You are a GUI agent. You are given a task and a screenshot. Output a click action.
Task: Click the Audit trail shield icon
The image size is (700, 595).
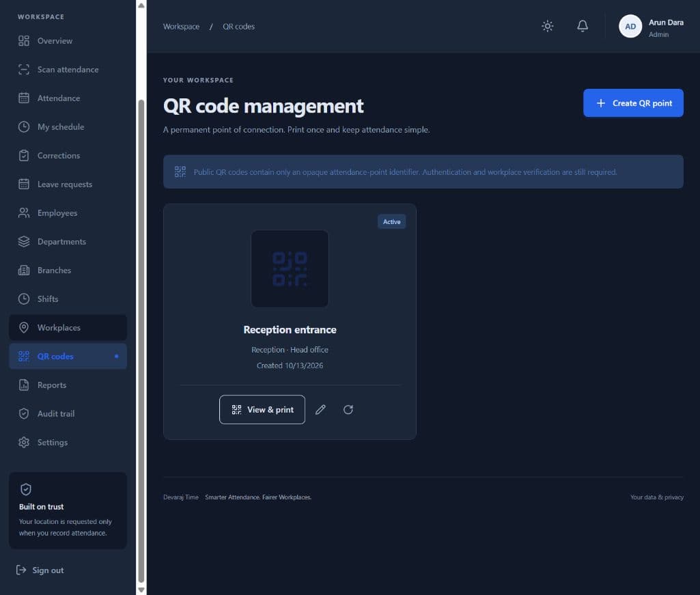coord(24,414)
